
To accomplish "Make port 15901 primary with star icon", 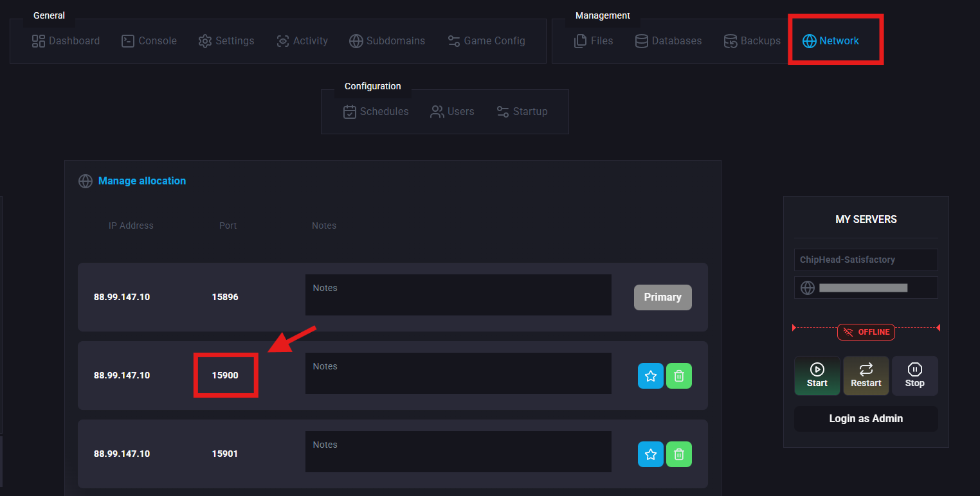I will [x=651, y=454].
